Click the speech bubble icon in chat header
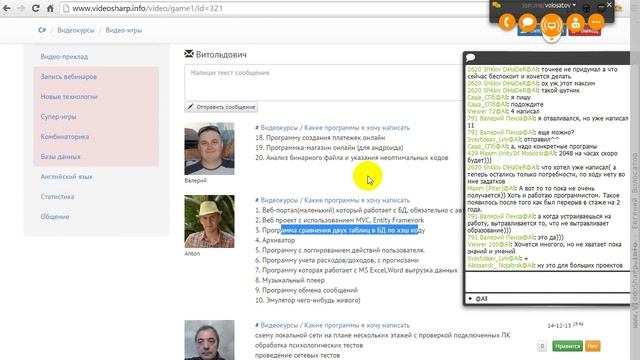This screenshot has width=640, height=360. pos(471,58)
